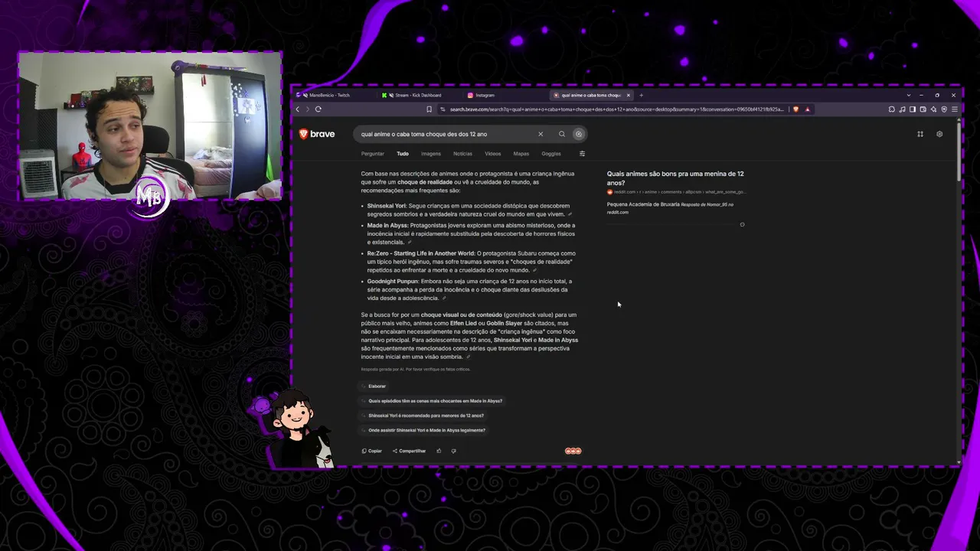
Task: Open the citation link icon after Shinsekai Yori bullet
Action: (570, 214)
